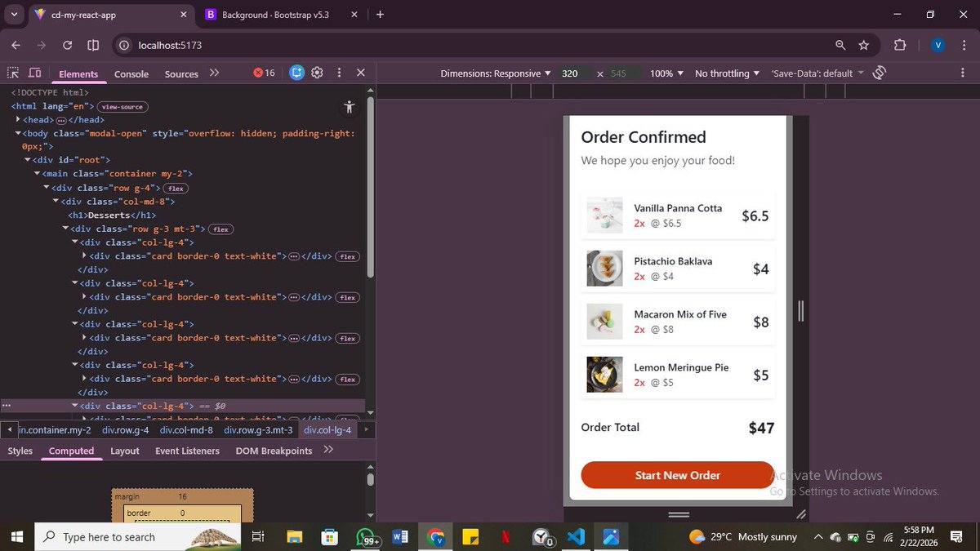This screenshot has height=551, width=980.
Task: Collapse the main container my-2 node
Action: pos(38,174)
